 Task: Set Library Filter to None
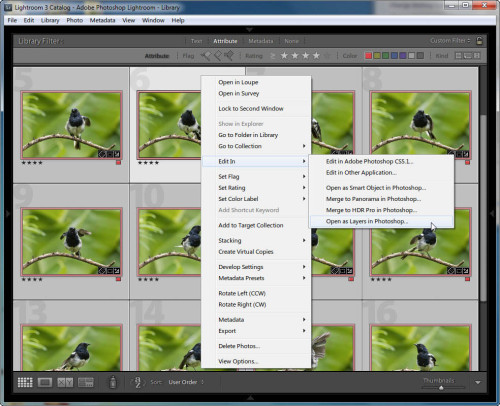(x=292, y=41)
